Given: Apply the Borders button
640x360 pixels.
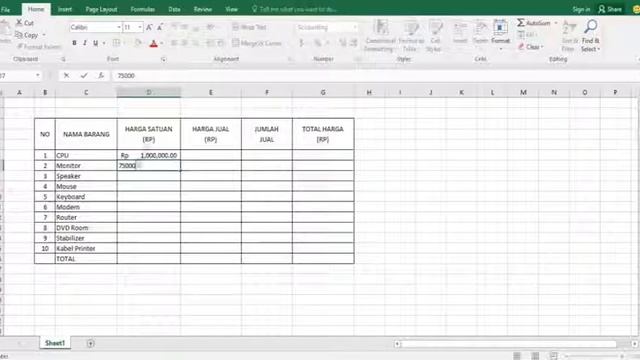Looking at the screenshot, I should click(116, 43).
